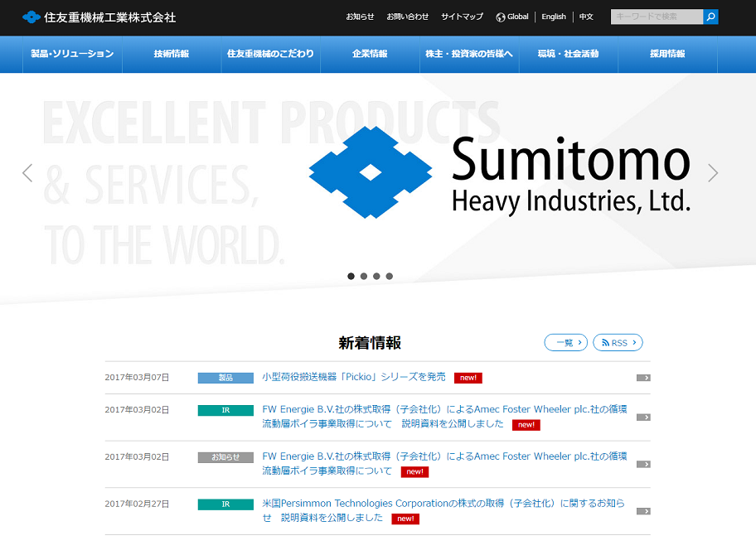Open the FW Energie 説明資料 IR news link
The width and height of the screenshot is (756, 555).
tap(444, 417)
